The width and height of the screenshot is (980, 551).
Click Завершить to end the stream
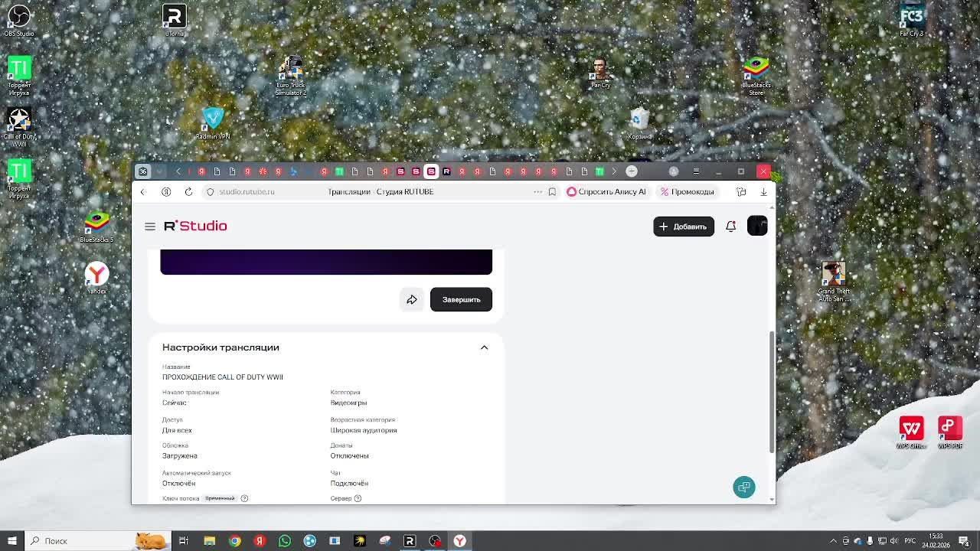pyautogui.click(x=461, y=299)
